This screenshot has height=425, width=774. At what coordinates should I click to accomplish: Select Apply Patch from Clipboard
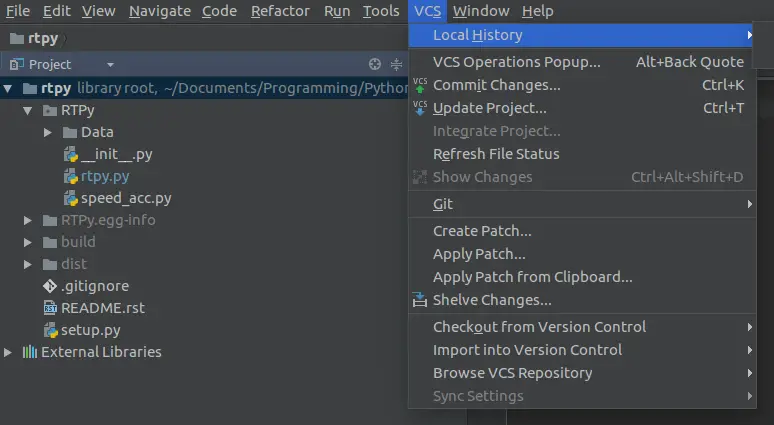pos(582,277)
